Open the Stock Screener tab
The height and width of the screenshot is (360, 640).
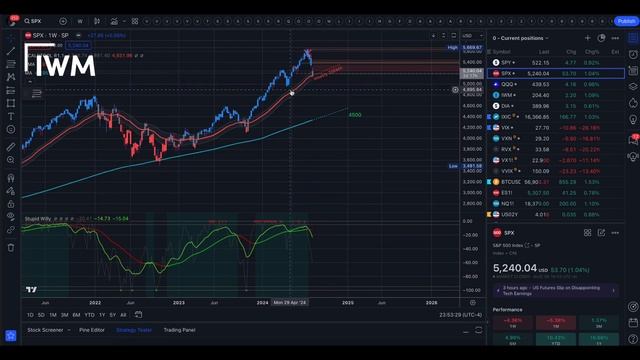(45, 330)
